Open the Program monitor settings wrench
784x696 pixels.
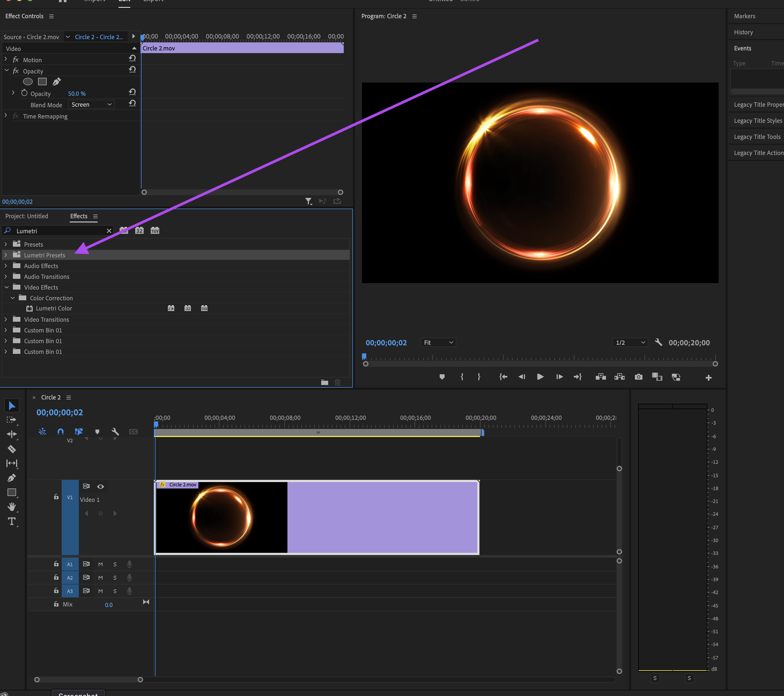pyautogui.click(x=659, y=342)
